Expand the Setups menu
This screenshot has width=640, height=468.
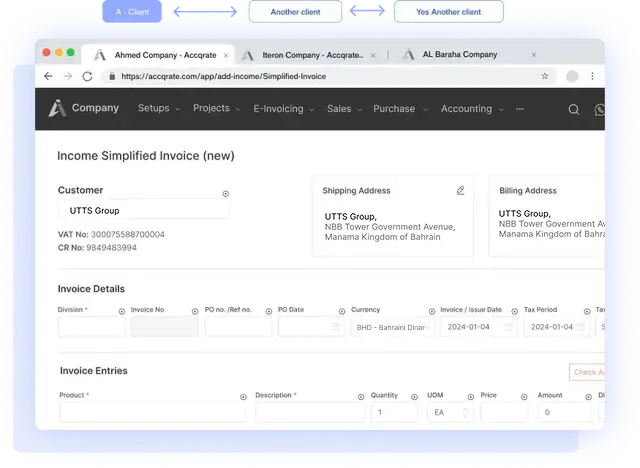coord(159,108)
